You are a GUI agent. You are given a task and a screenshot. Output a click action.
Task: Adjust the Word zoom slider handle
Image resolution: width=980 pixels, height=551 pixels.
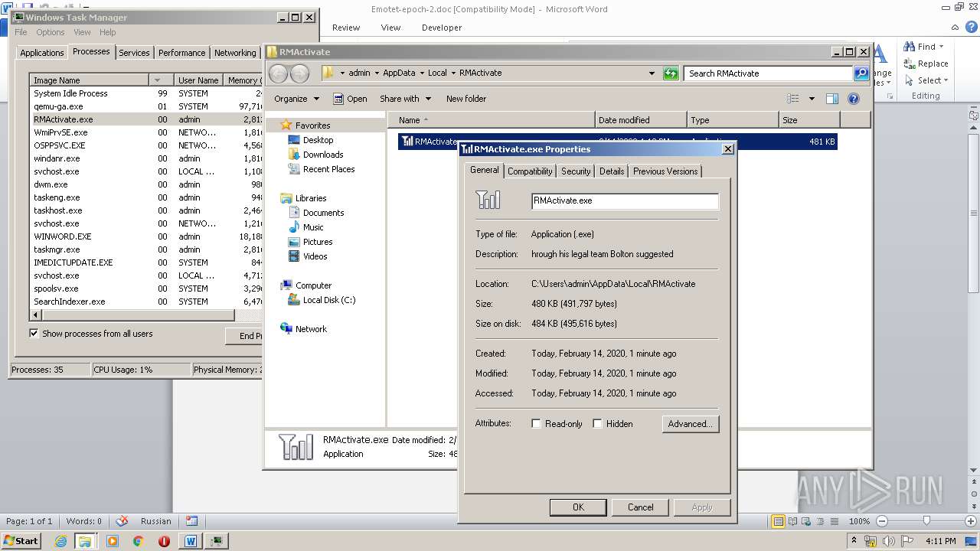pyautogui.click(x=926, y=521)
